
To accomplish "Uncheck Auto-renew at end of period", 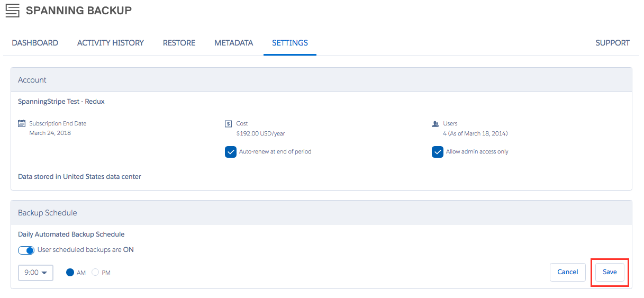I will pos(231,152).
